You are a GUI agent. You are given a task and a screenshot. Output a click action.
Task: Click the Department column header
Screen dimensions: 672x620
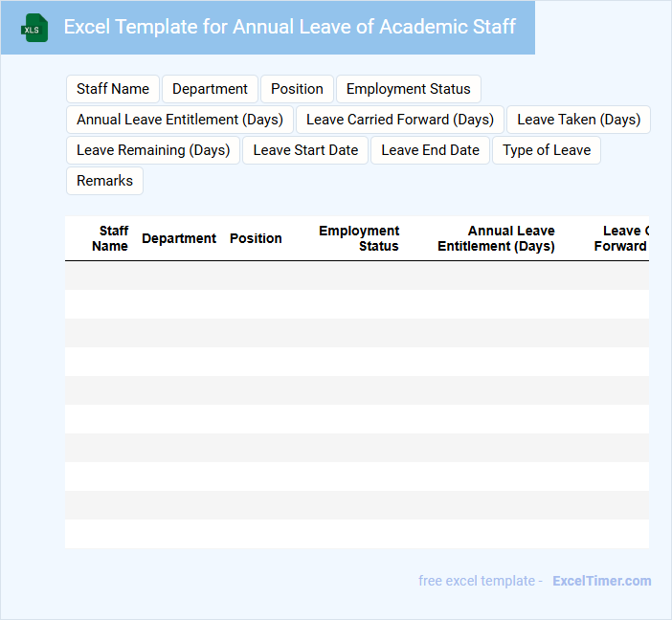point(179,238)
